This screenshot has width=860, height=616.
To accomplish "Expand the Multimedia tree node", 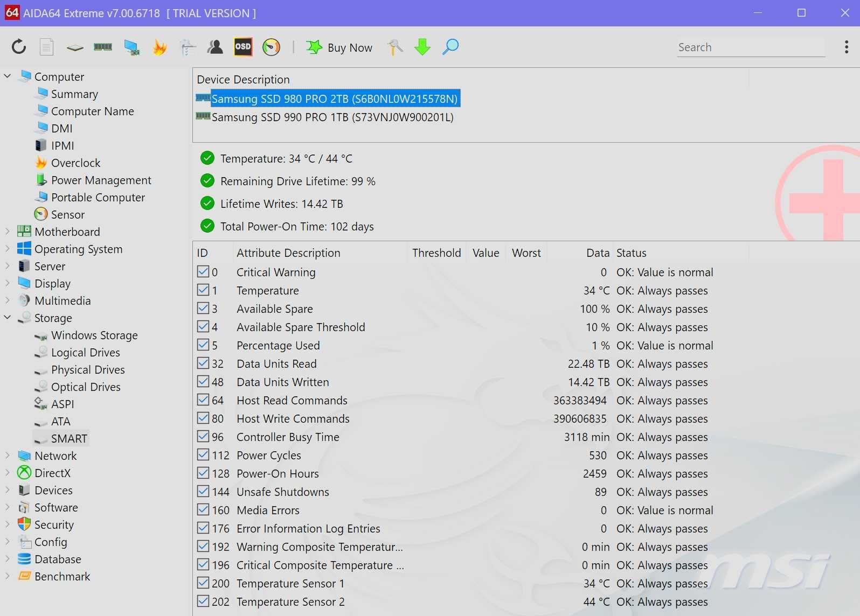I will 8,300.
